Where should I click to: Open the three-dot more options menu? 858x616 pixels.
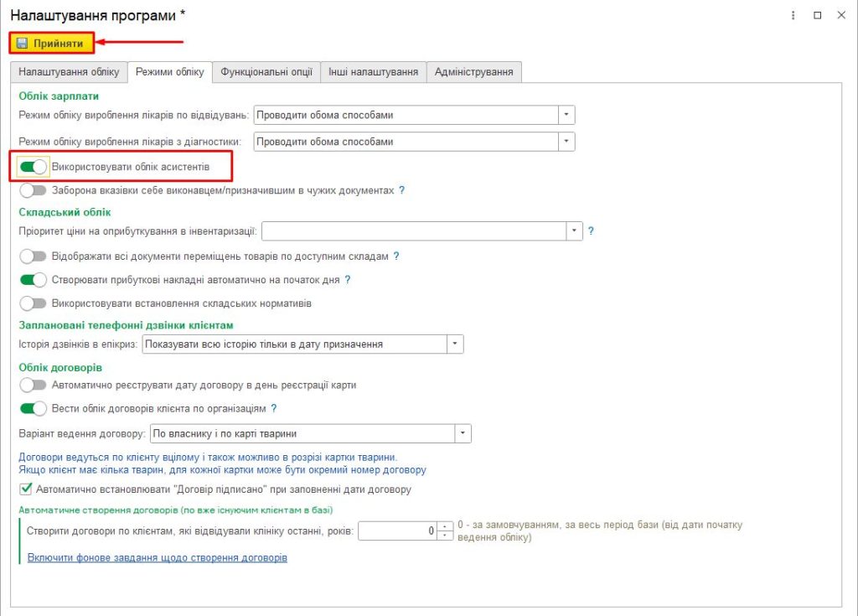[x=793, y=15]
